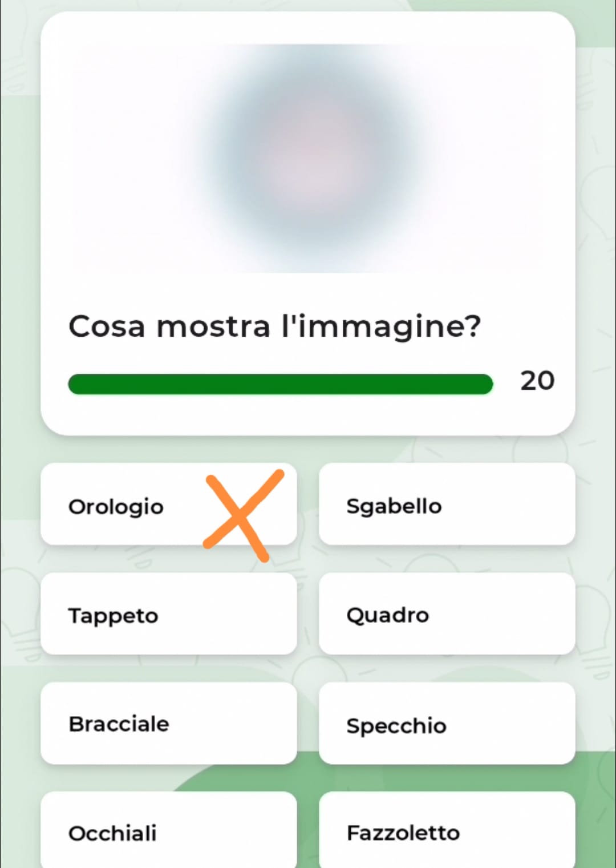616x868 pixels.
Task: Choose the Sgabello answer option
Action: click(447, 504)
